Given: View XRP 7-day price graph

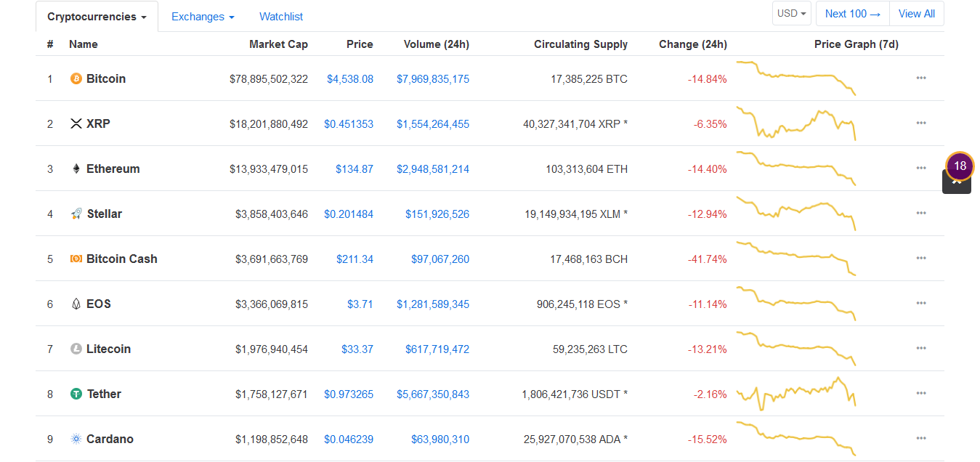Looking at the screenshot, I should (796, 123).
